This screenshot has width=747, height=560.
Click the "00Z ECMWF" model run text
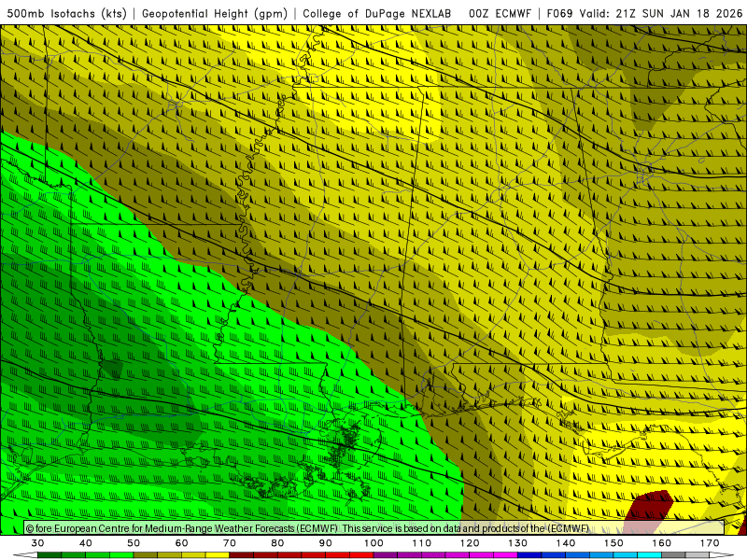click(500, 14)
